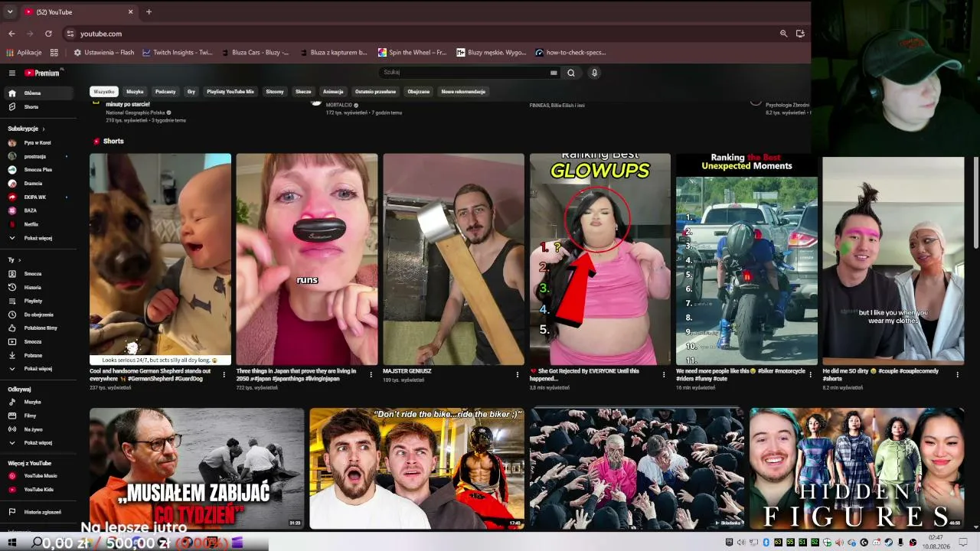Open the German Shepherd and baby Short

tap(160, 259)
